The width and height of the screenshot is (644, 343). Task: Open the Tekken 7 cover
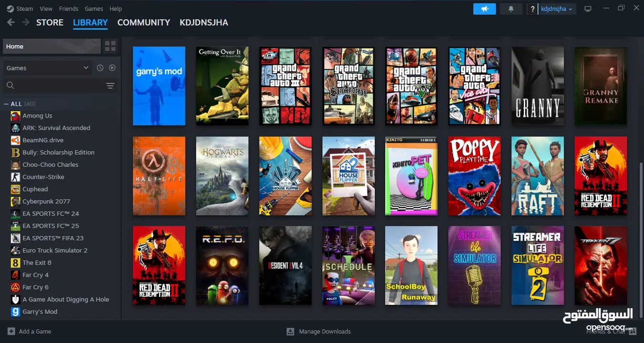601,265
